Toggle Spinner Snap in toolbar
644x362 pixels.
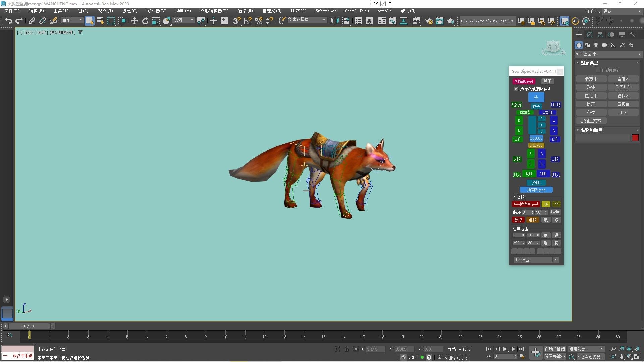pyautogui.click(x=269, y=21)
